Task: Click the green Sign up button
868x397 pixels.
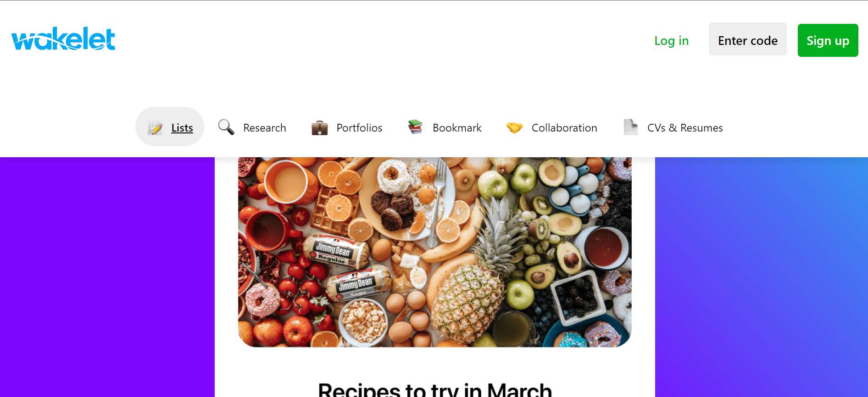Action: pos(828,40)
